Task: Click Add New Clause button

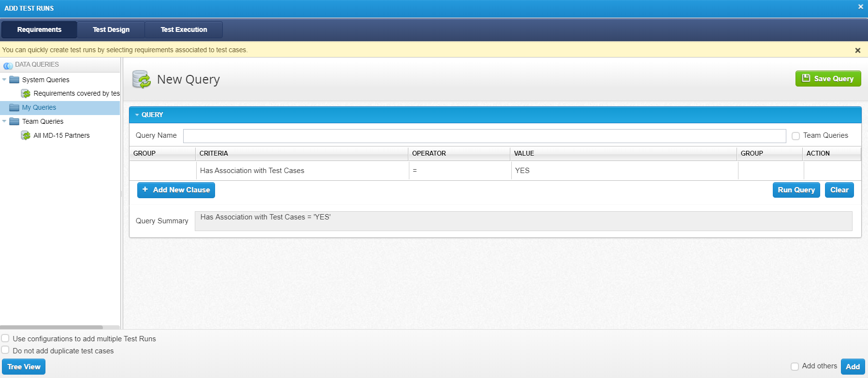Action: (x=176, y=190)
